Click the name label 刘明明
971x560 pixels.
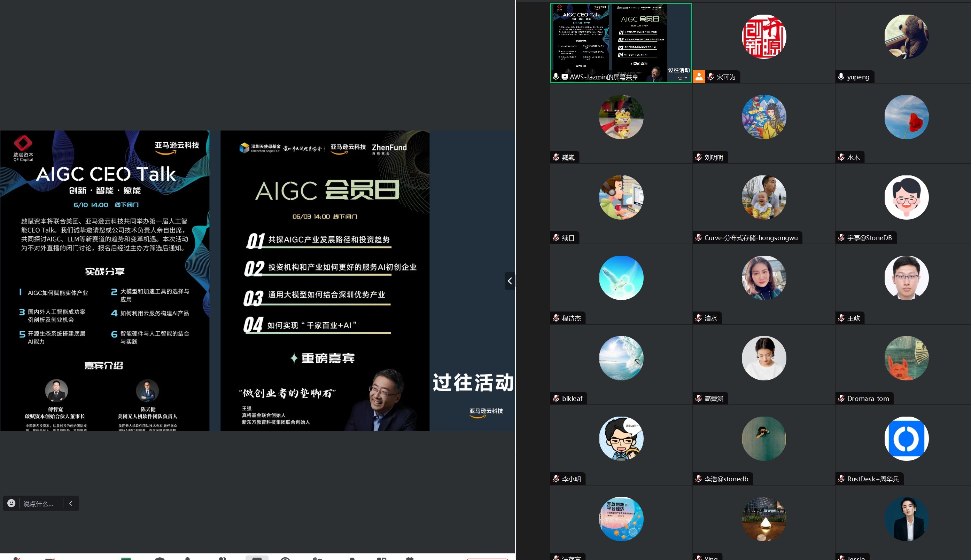[x=714, y=157]
